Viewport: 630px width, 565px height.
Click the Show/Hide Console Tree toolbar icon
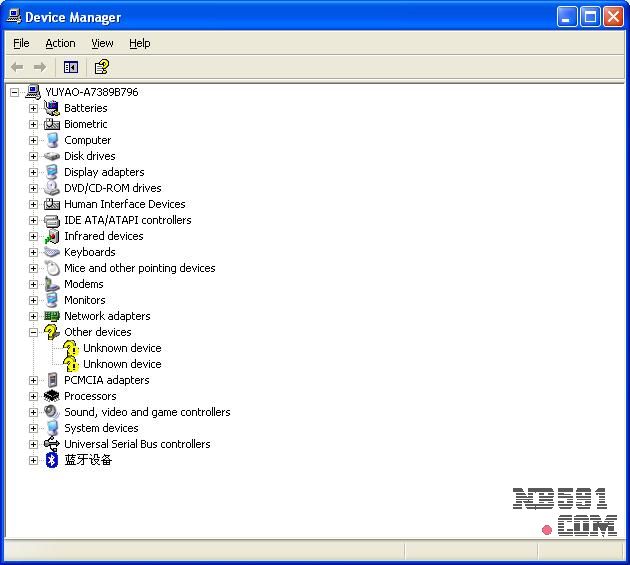coord(71,67)
